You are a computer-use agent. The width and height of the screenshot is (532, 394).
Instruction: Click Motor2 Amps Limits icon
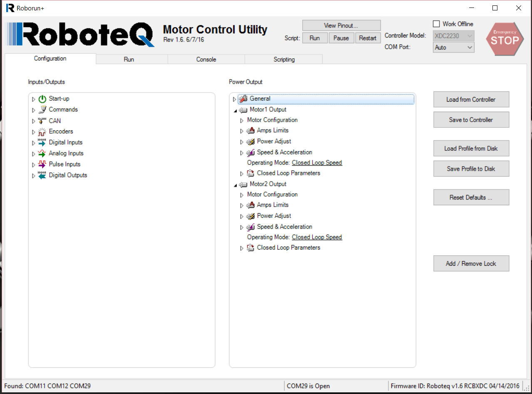coord(251,205)
